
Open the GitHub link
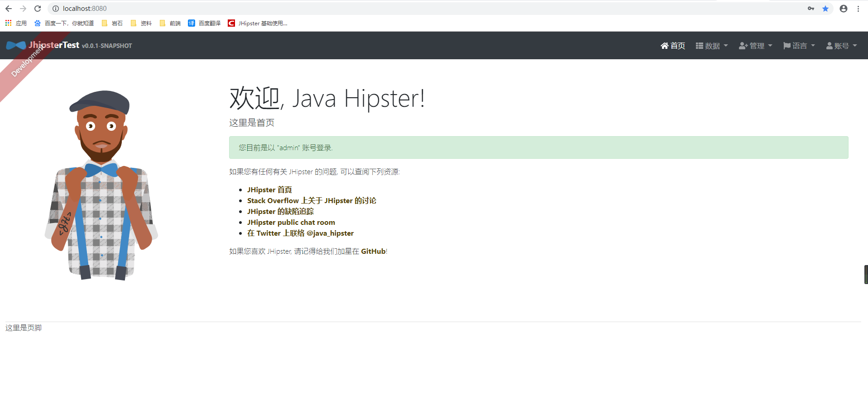click(x=373, y=251)
